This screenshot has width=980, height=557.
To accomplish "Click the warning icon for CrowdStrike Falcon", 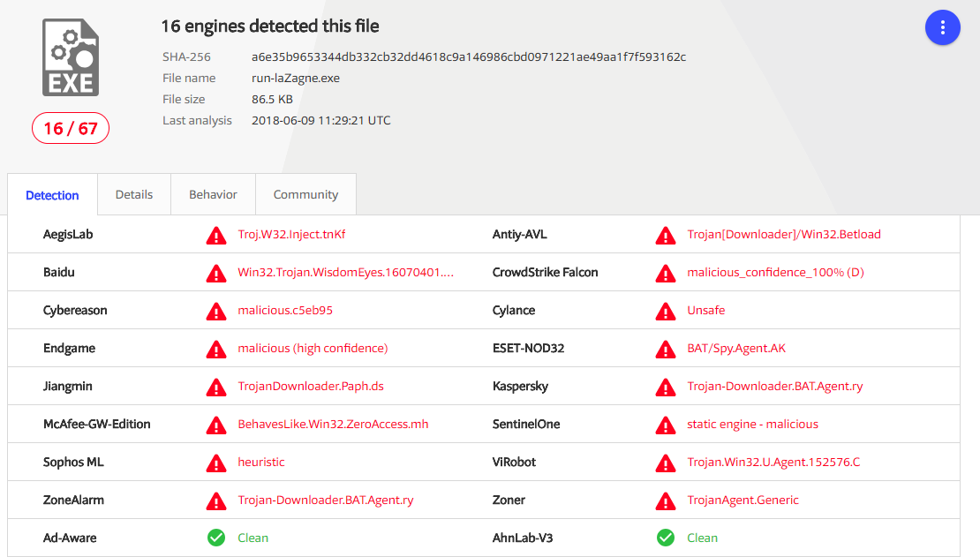I will (666, 273).
